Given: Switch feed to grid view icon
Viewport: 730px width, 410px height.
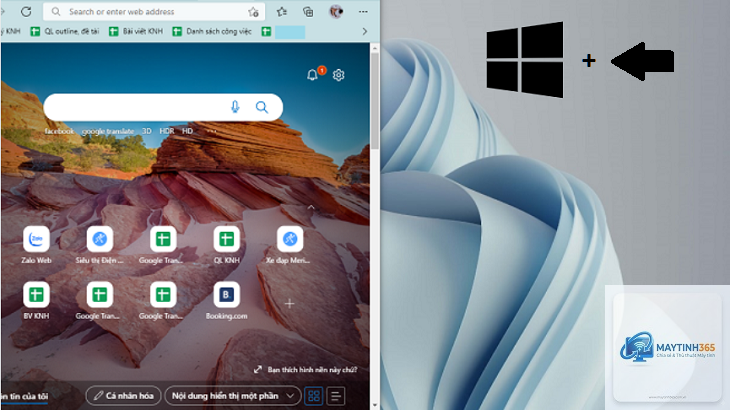Looking at the screenshot, I should 314,396.
